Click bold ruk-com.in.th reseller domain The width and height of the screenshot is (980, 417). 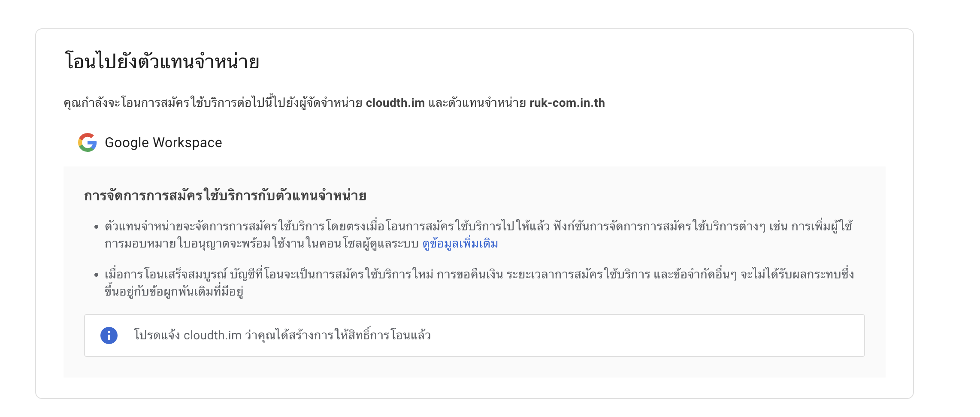point(567,103)
